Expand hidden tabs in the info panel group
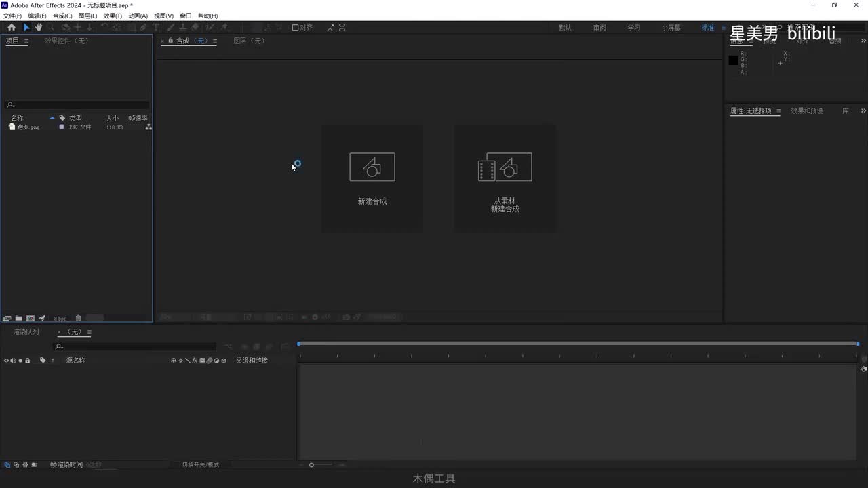Viewport: 868px width, 488px height. (x=863, y=41)
